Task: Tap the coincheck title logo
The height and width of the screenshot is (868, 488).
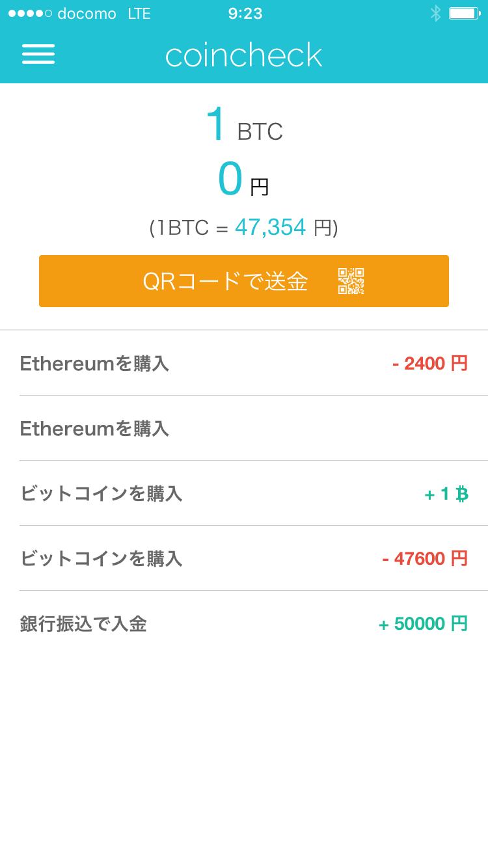Action: coord(244,55)
